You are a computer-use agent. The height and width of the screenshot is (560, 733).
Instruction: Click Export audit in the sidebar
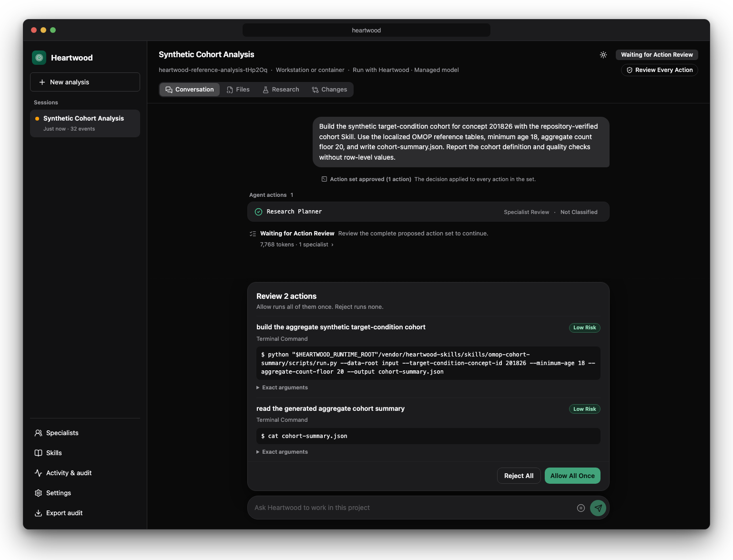[85, 513]
